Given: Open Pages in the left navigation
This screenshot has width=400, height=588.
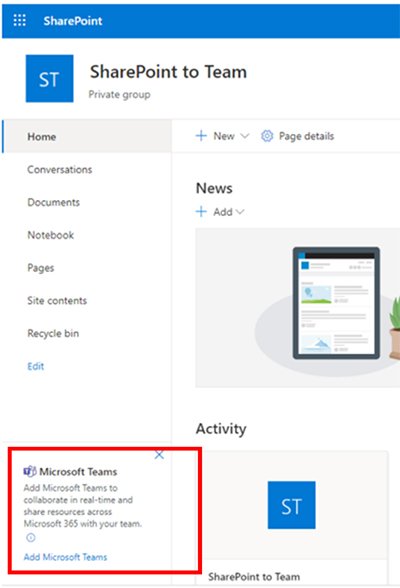Looking at the screenshot, I should click(x=41, y=268).
